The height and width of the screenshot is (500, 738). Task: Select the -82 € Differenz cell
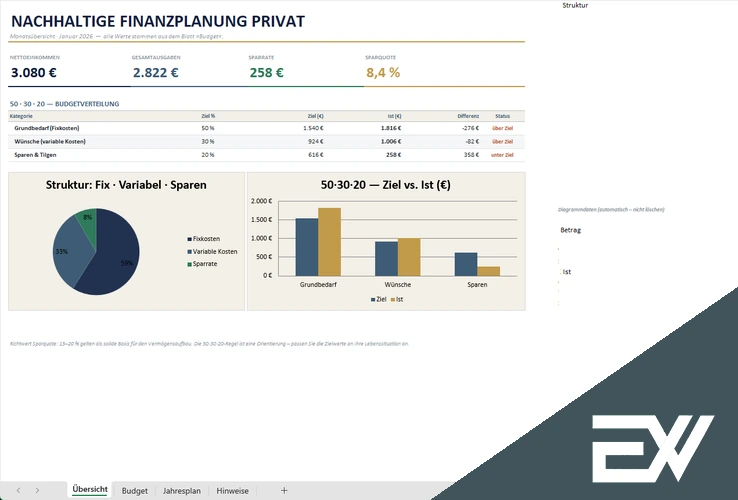click(473, 141)
